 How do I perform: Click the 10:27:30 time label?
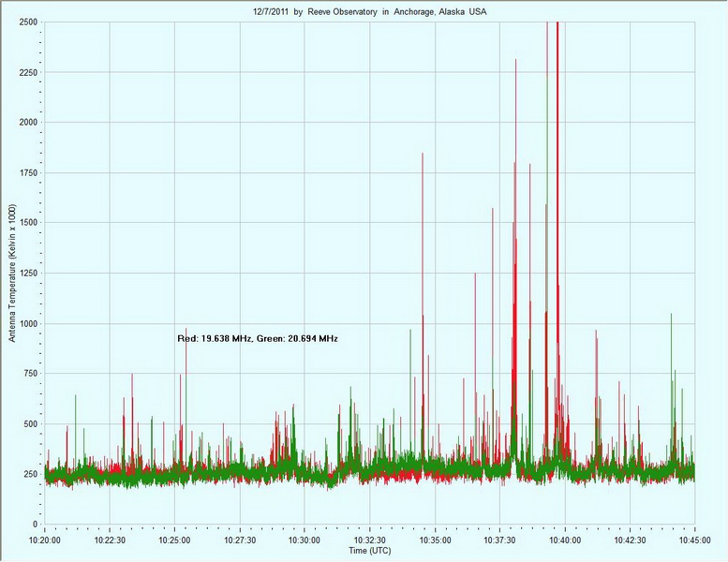pyautogui.click(x=240, y=540)
